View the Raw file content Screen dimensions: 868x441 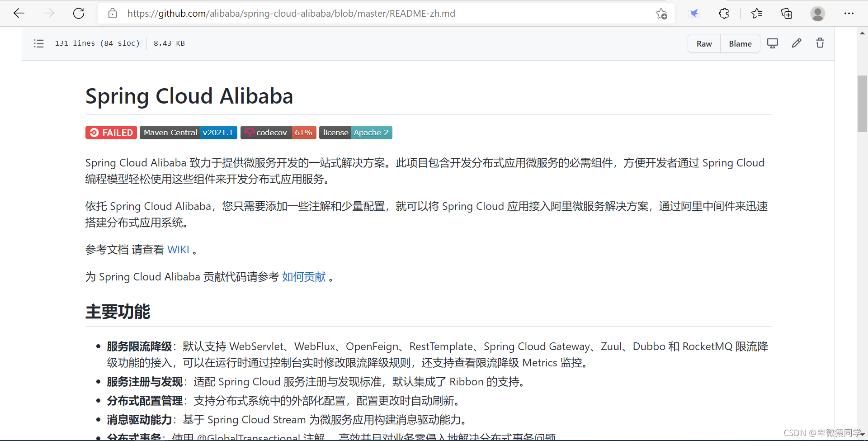tap(704, 44)
